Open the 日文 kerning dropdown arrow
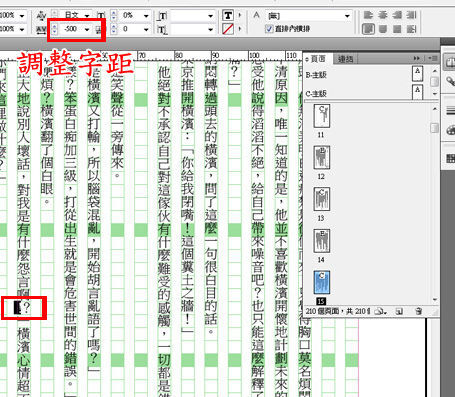 point(87,16)
